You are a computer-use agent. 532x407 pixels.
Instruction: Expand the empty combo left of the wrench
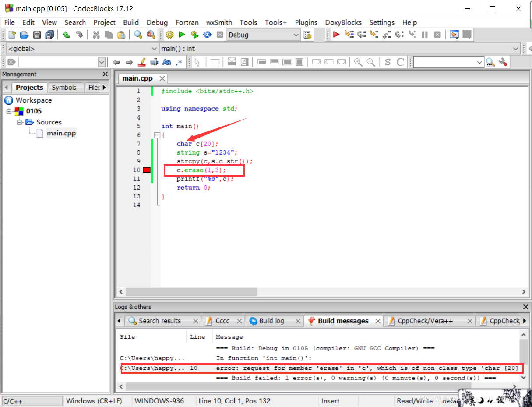[479, 62]
